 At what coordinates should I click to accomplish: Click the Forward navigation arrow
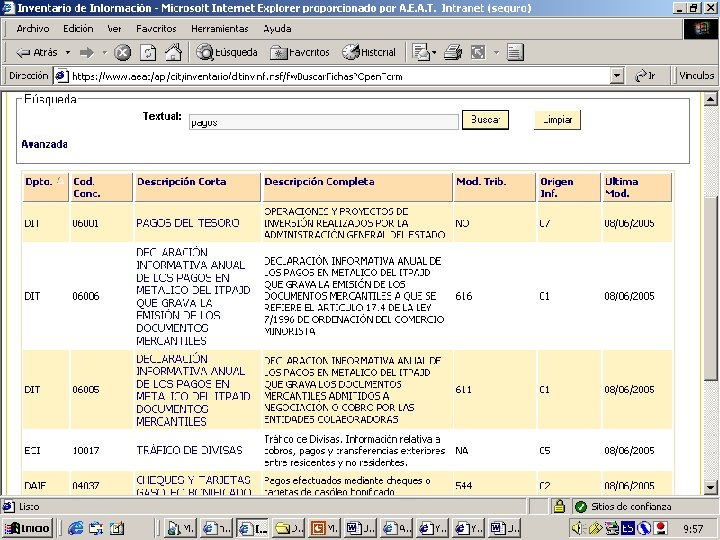86,52
